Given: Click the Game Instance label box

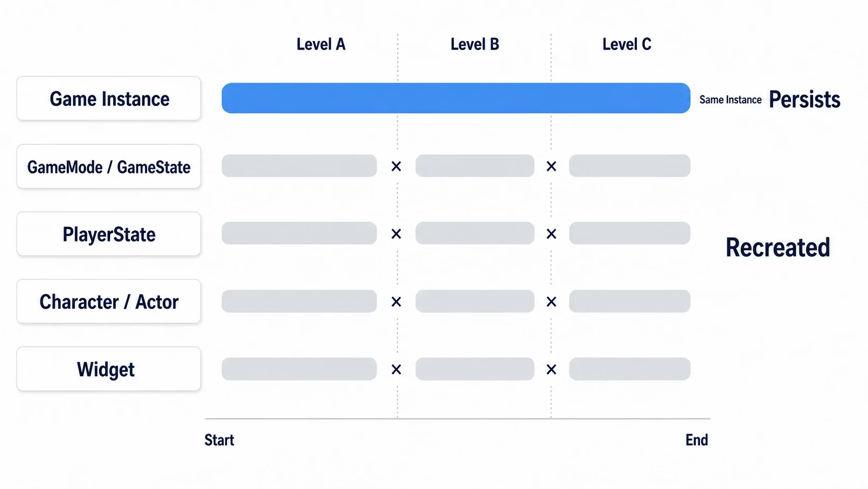Looking at the screenshot, I should tap(108, 99).
